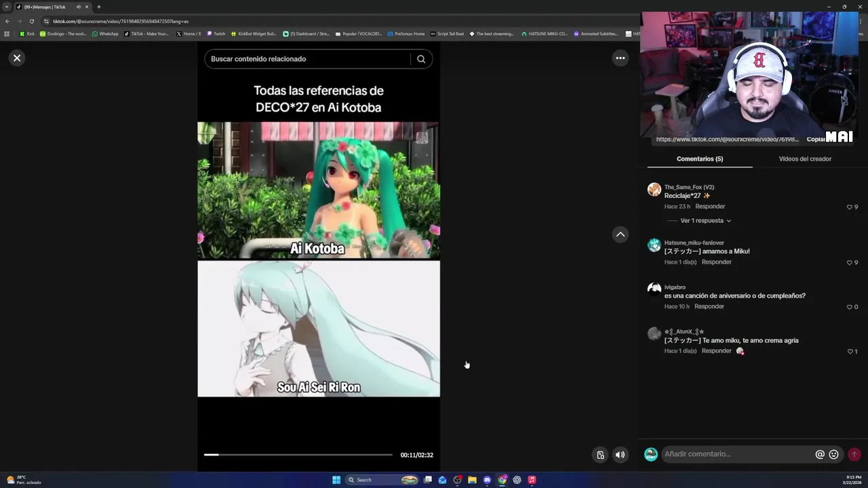
Task: Like The_Same_Fox comment heart
Action: pos(849,207)
